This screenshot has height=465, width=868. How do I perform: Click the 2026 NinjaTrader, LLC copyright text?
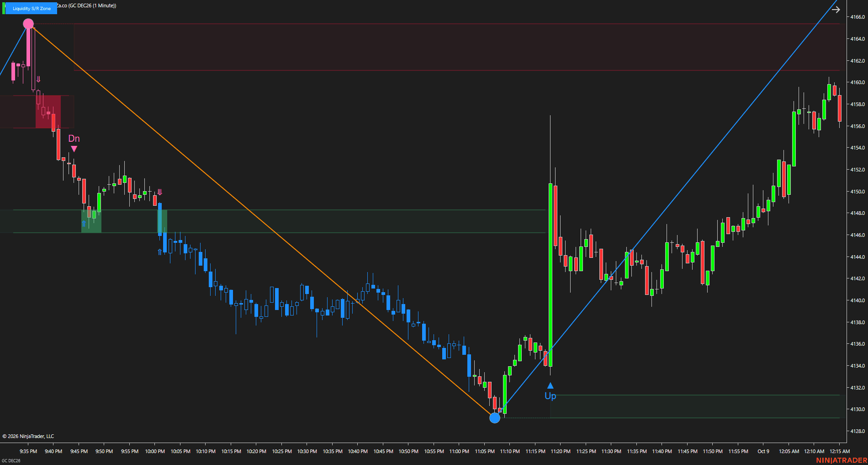click(x=28, y=436)
